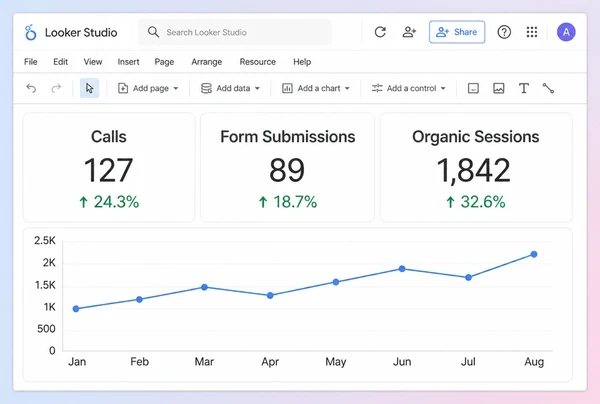The width and height of the screenshot is (600, 404).
Task: Open the File menu
Action: tap(31, 62)
